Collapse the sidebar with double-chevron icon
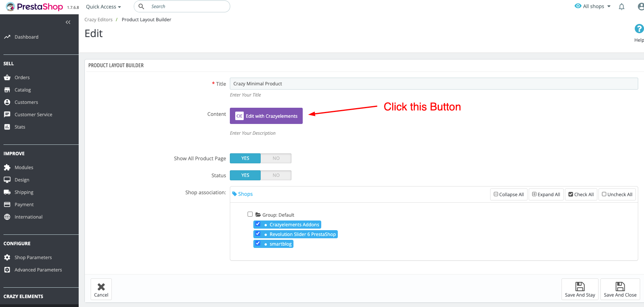This screenshot has height=307, width=644. (68, 22)
